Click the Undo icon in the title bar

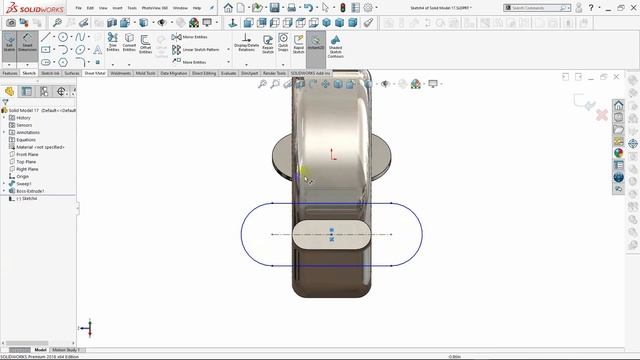click(x=308, y=8)
